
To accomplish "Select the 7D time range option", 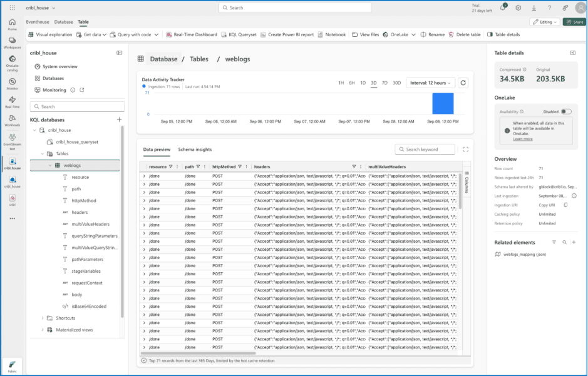I will pyautogui.click(x=384, y=83).
